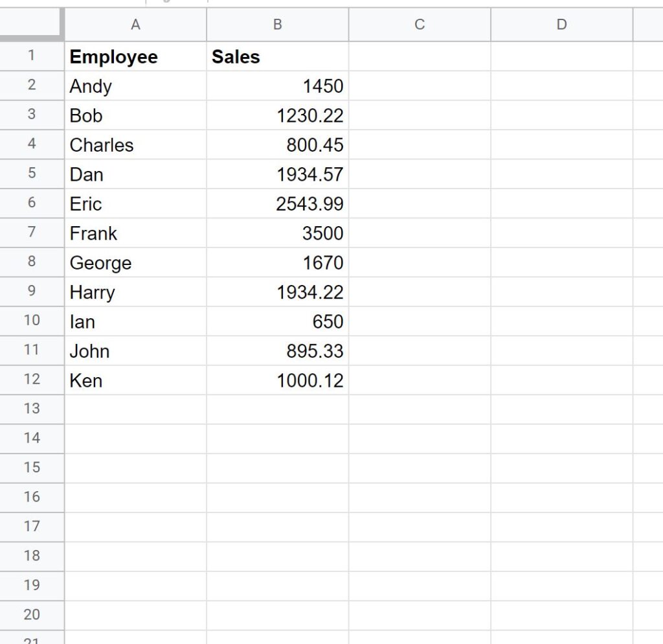Click the cell with value 2543.99
This screenshot has width=663, height=644.
coord(277,204)
